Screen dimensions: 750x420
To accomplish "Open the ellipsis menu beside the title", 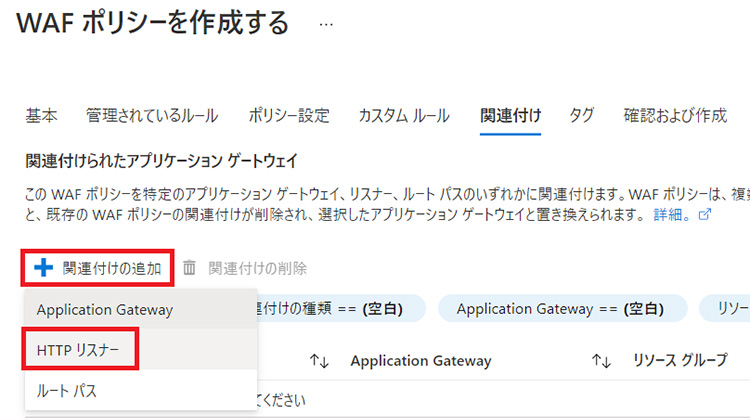I will click(326, 24).
